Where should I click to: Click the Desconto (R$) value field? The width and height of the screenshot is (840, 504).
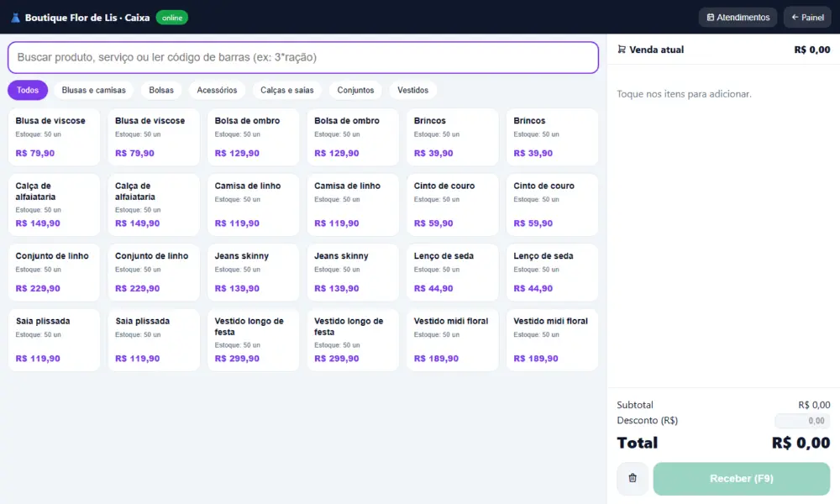click(x=802, y=421)
